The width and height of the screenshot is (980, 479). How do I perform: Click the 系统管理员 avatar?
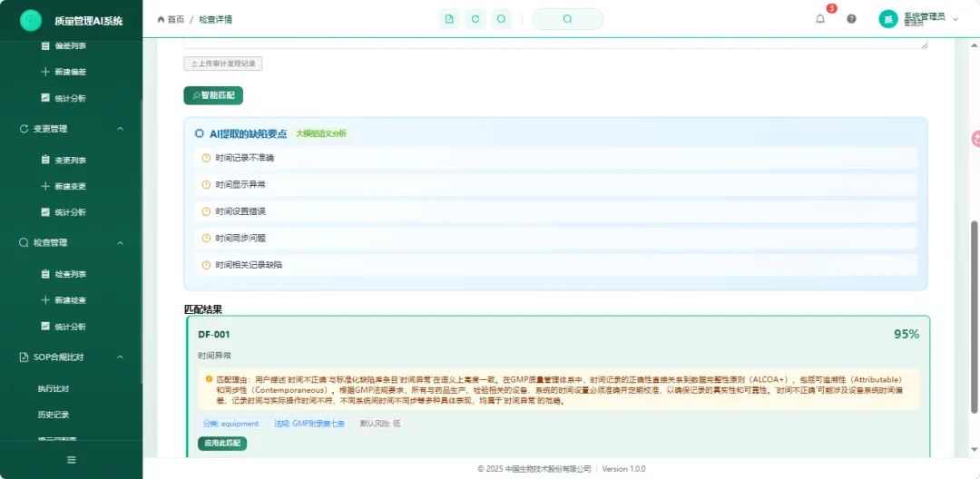coord(888,19)
